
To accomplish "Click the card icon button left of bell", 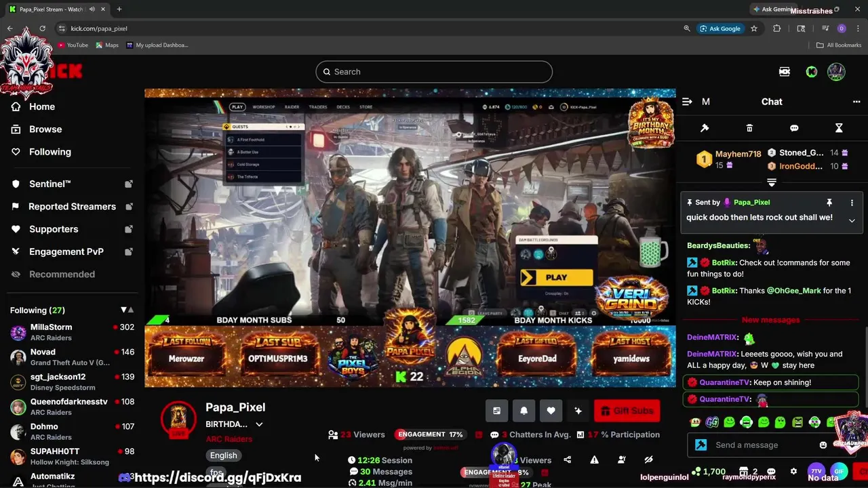I will [496, 411].
